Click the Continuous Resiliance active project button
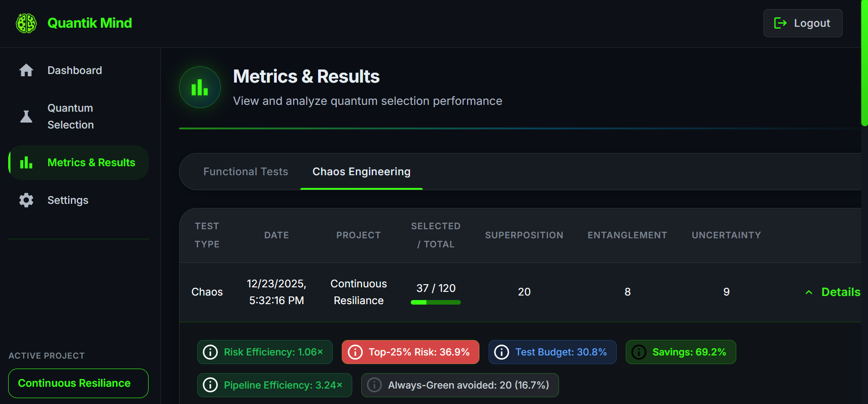Image resolution: width=868 pixels, height=404 pixels. pyautogui.click(x=78, y=383)
